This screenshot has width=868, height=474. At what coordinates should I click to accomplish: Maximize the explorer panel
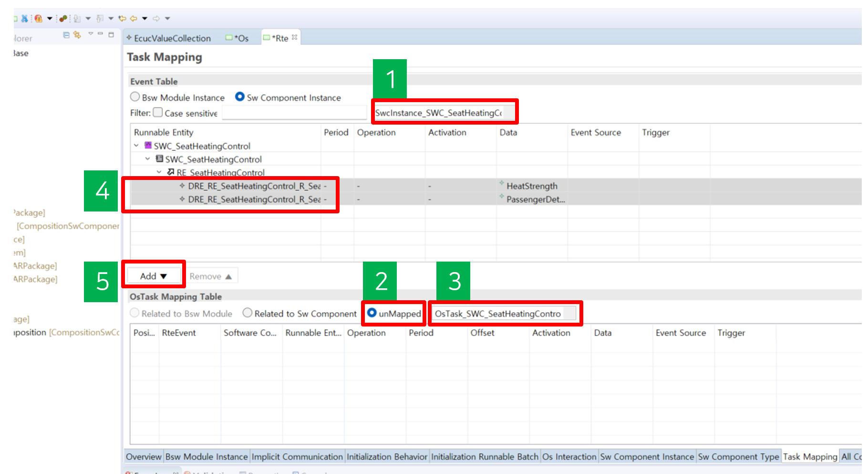click(x=111, y=35)
